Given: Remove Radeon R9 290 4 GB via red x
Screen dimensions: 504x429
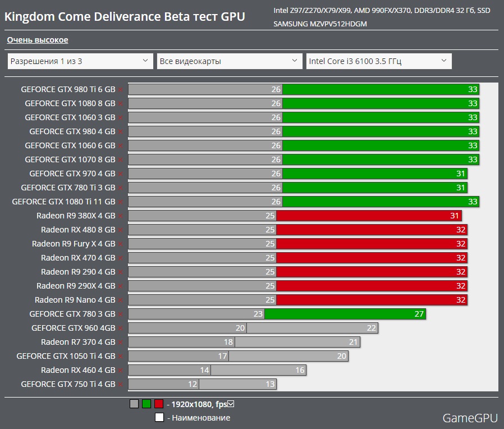Looking at the screenshot, I should [x=121, y=272].
